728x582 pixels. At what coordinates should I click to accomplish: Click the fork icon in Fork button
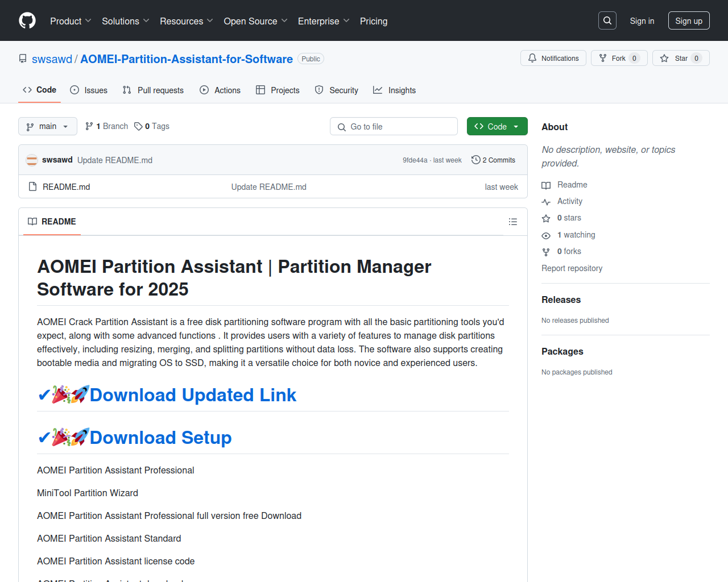click(603, 58)
